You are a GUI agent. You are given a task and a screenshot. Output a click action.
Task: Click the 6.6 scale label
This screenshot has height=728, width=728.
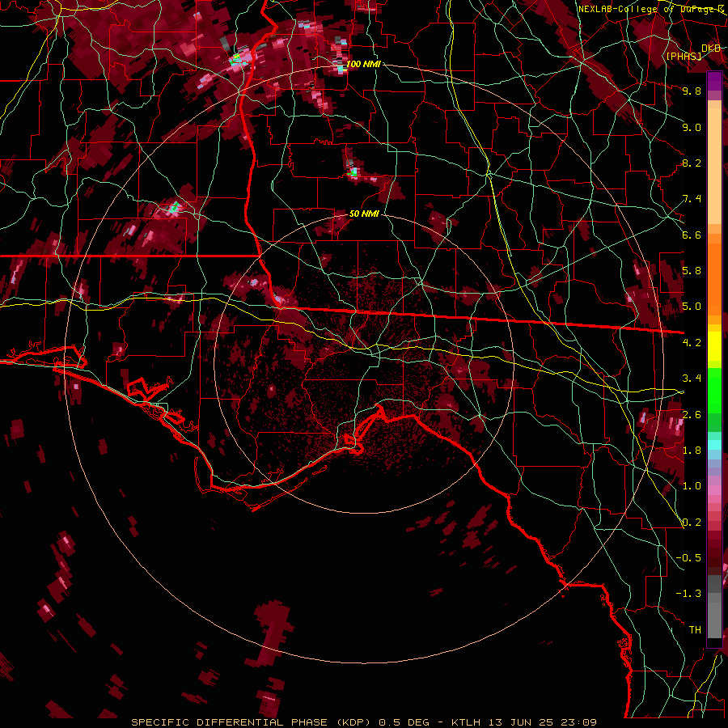pyautogui.click(x=692, y=235)
